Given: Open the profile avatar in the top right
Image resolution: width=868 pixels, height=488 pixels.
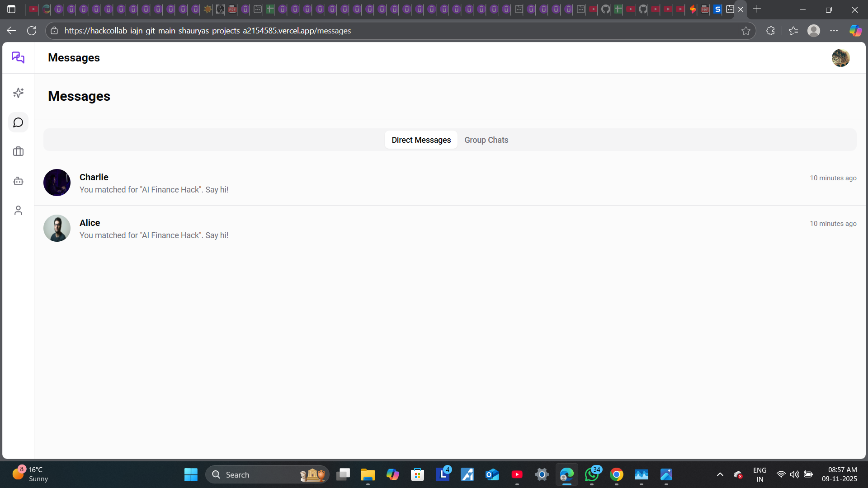Looking at the screenshot, I should point(840,58).
